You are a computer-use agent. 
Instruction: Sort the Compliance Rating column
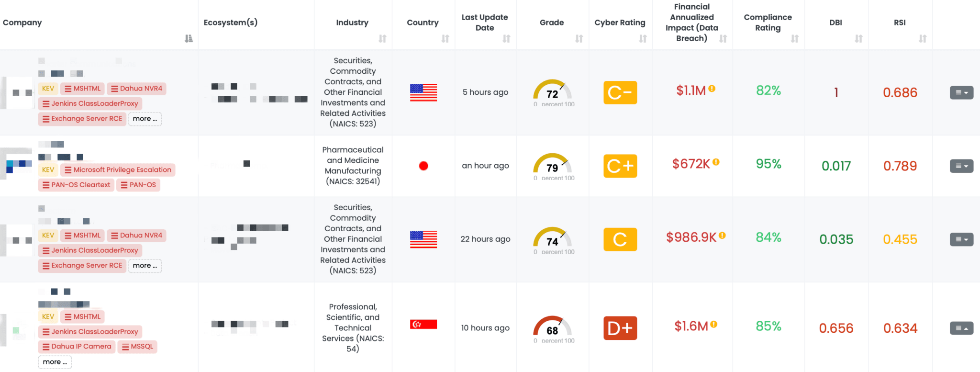pos(795,38)
